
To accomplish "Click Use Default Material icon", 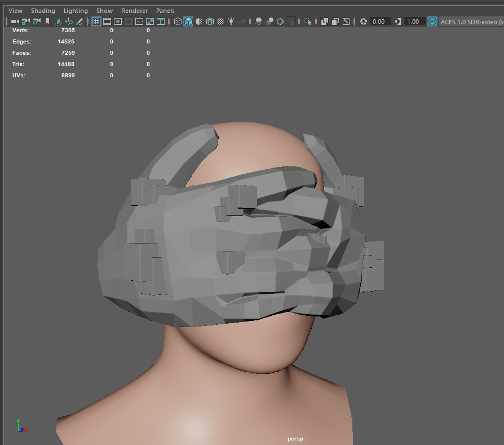I will [199, 21].
